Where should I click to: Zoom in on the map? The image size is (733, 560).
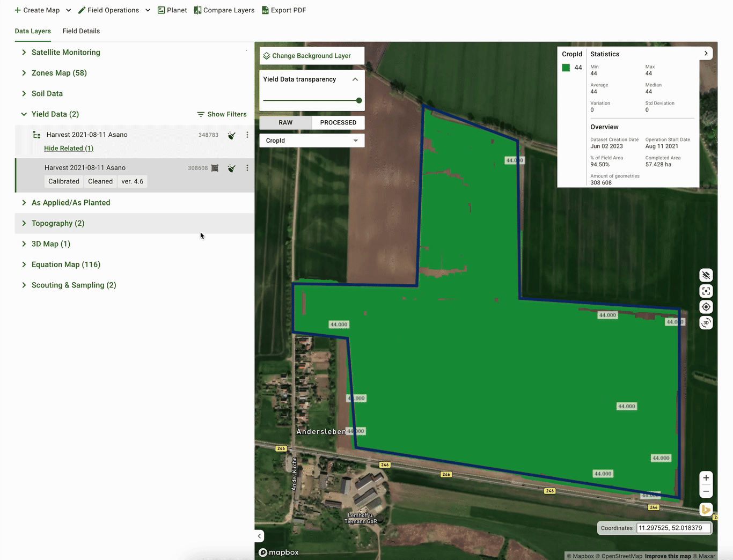(x=706, y=478)
